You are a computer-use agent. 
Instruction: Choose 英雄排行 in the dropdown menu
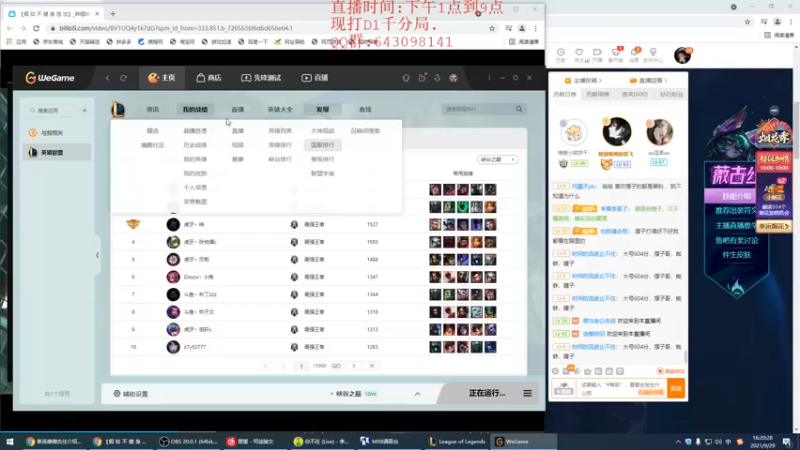[x=280, y=145]
